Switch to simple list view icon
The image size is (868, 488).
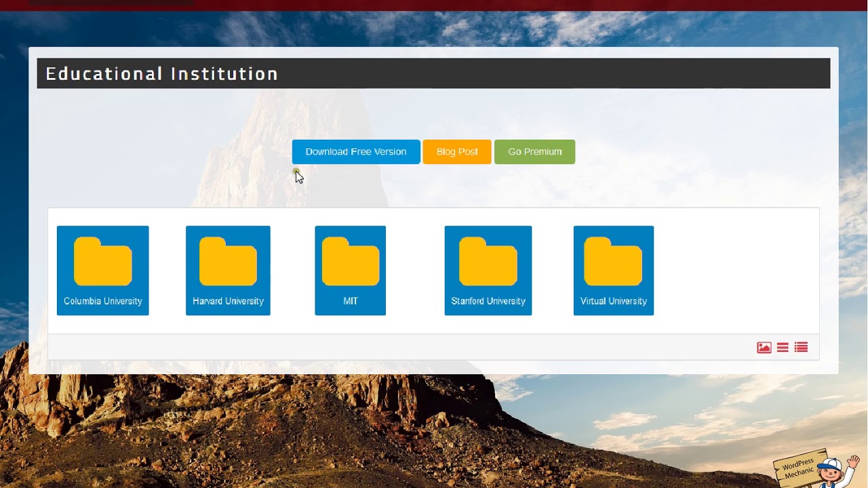[783, 348]
